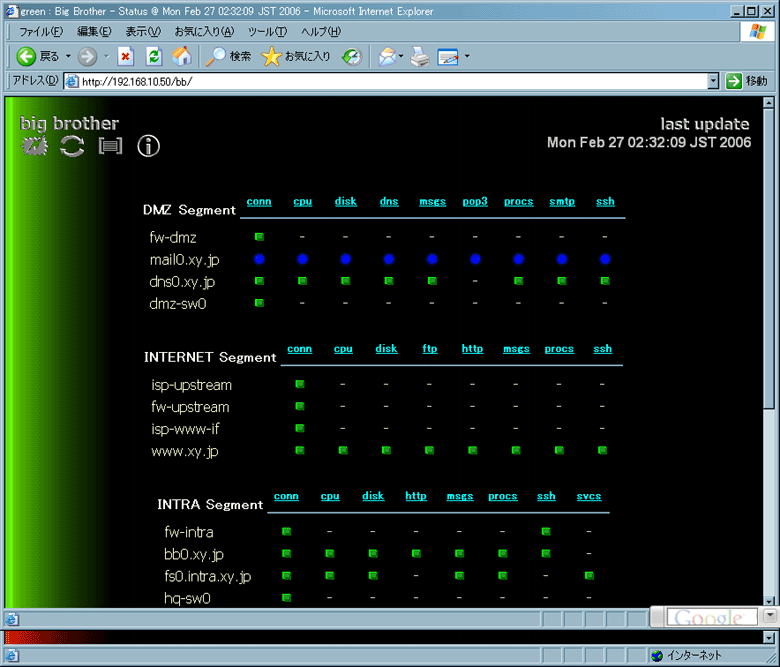Open ファイル(F) menu
The image size is (780, 667).
(x=41, y=32)
